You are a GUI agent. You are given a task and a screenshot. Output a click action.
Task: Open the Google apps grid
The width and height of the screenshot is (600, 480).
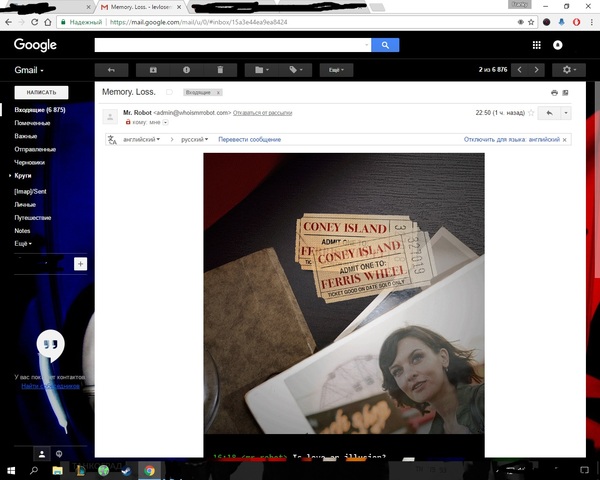536,45
